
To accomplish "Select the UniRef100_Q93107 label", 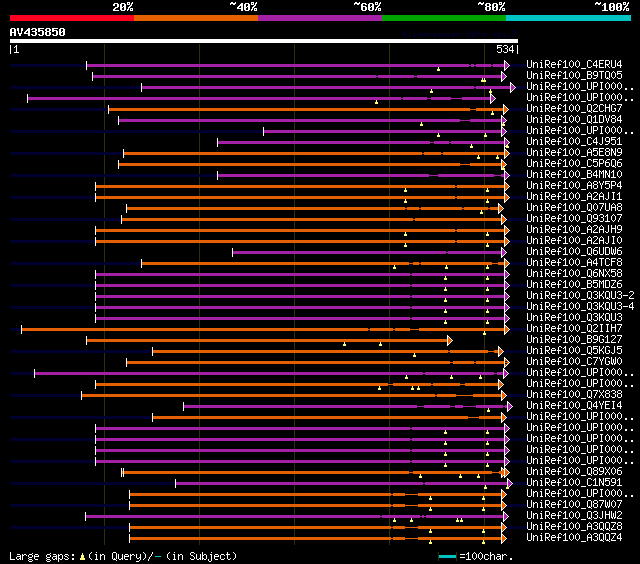I will pos(574,219).
